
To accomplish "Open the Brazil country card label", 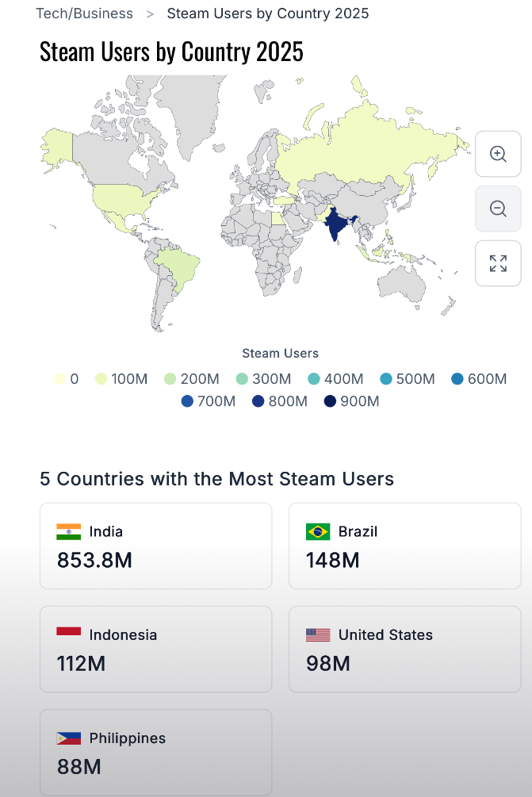I will tap(358, 531).
